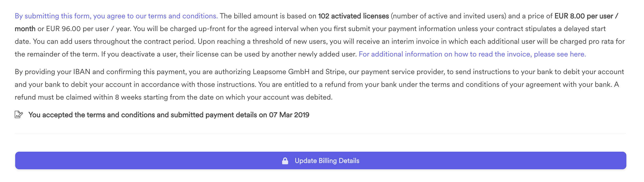Click the lock icon on billing button

pos(285,161)
